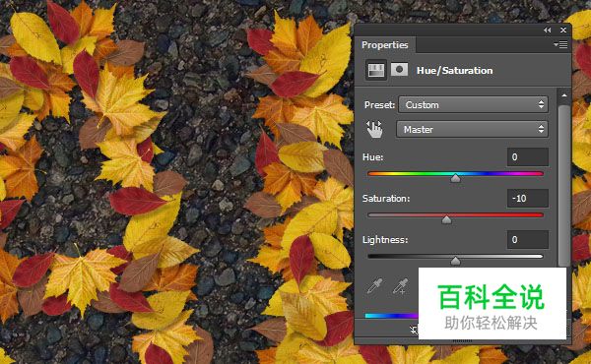Click the Saturation label
591x364 pixels.
pyautogui.click(x=386, y=199)
